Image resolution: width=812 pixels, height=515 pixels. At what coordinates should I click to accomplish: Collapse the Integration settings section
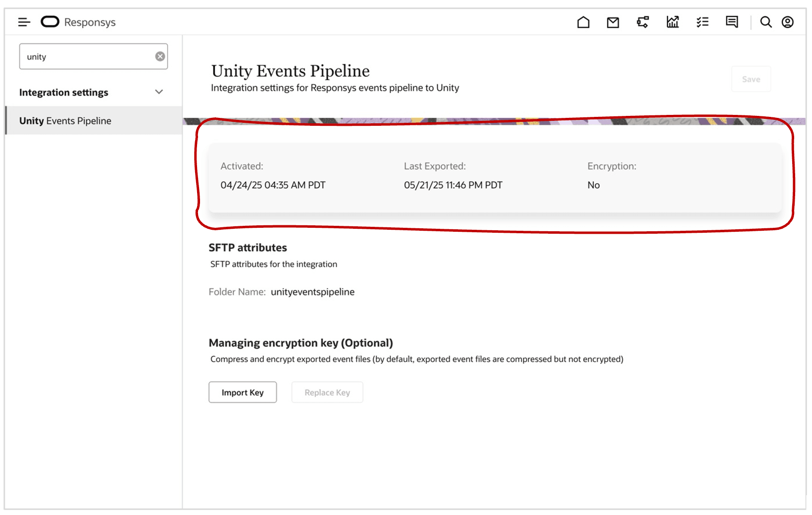(159, 92)
